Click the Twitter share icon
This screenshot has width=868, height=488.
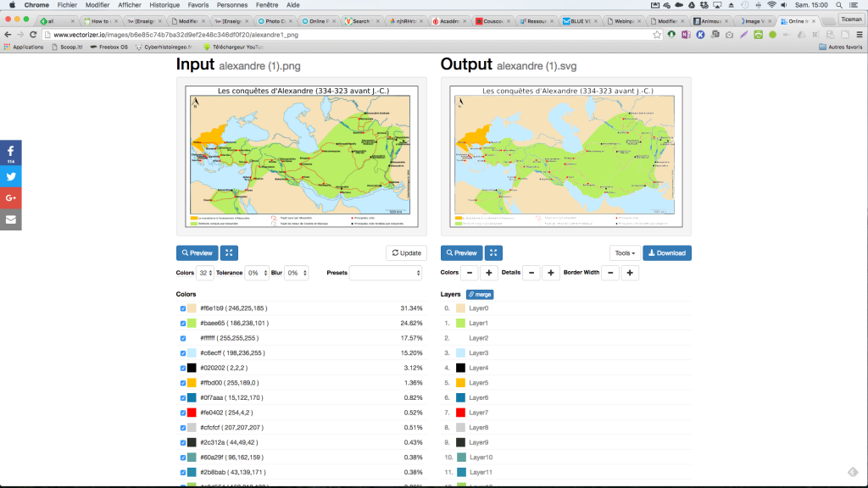pos(11,176)
